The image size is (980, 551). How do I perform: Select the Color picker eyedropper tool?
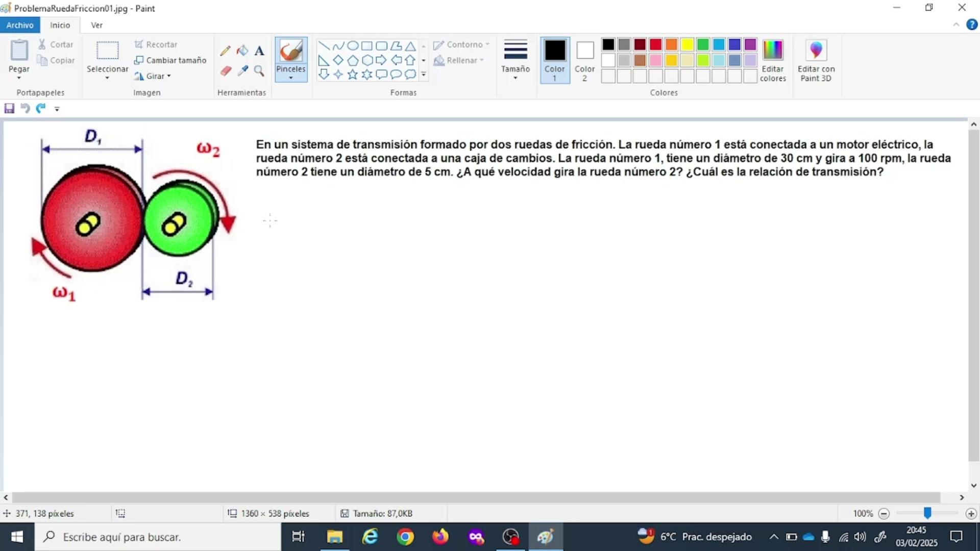(x=242, y=70)
